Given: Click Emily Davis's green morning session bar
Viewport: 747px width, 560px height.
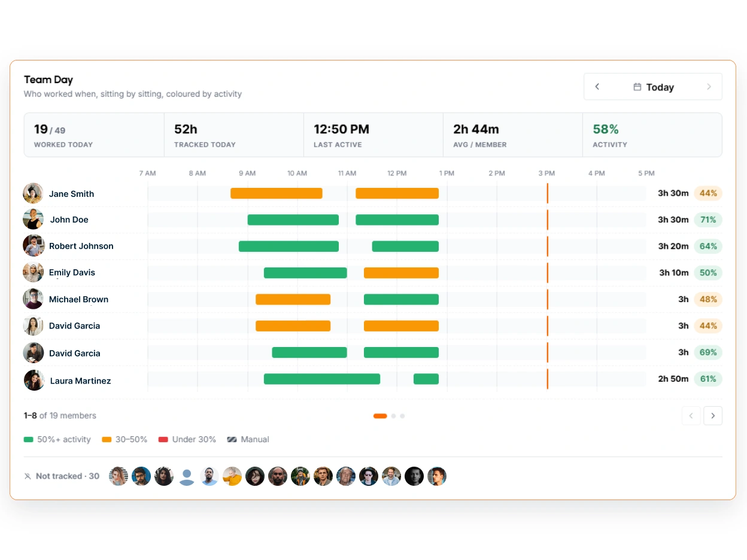Looking at the screenshot, I should click(305, 273).
